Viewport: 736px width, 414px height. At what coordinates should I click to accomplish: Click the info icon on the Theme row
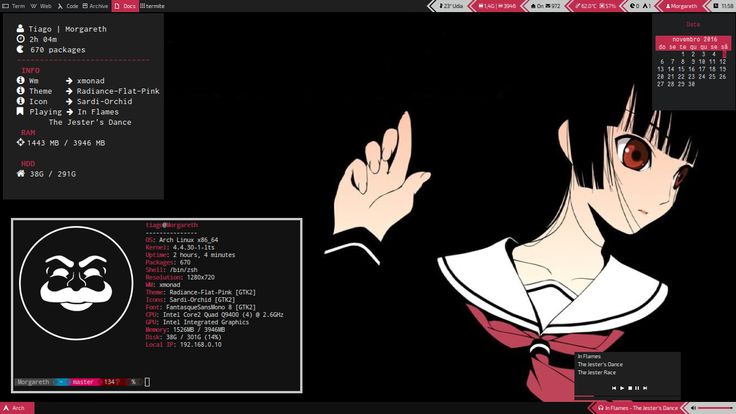pyautogui.click(x=20, y=91)
